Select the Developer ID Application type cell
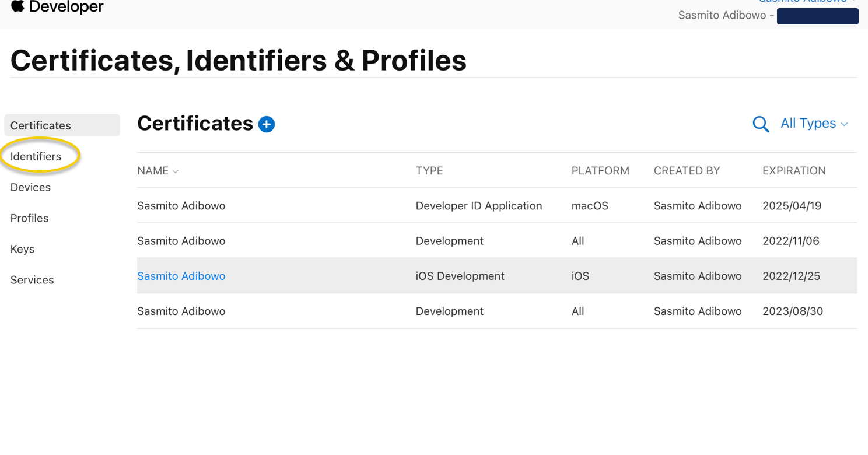This screenshot has width=868, height=455. (479, 206)
